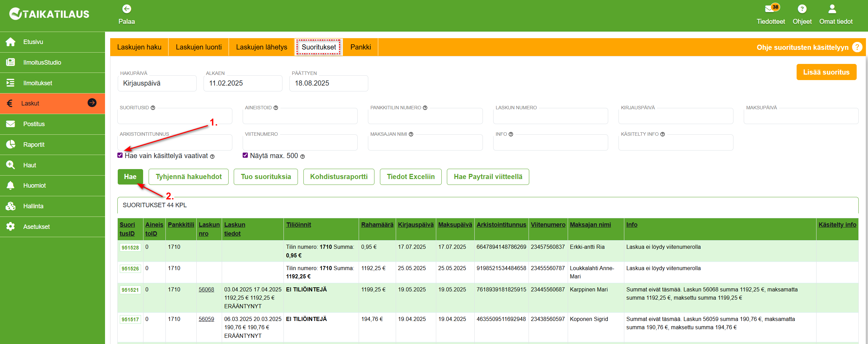
Task: Uncheck Hae vain käsittelyä vaativat checkbox
Action: (x=120, y=155)
